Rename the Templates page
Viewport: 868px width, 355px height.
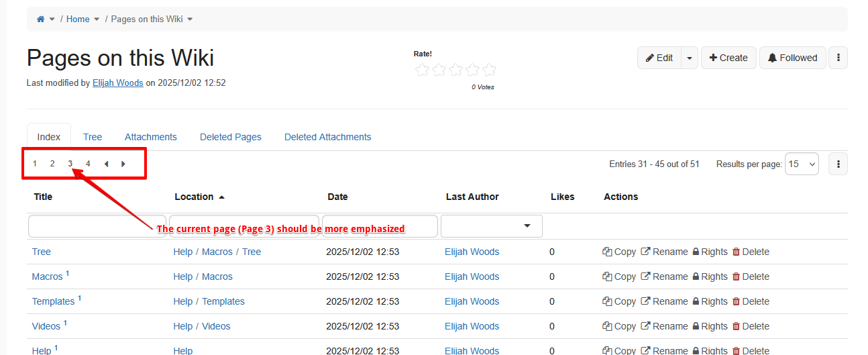664,301
